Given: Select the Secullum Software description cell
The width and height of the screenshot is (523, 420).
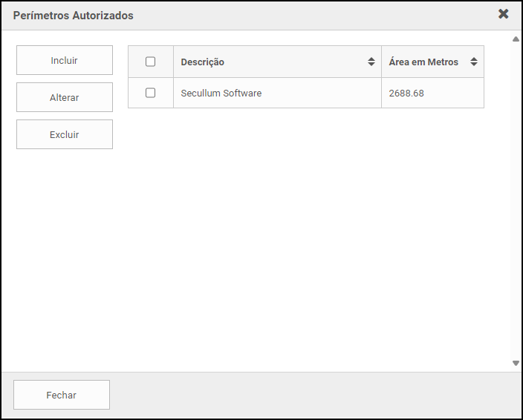Looking at the screenshot, I should (x=221, y=93).
